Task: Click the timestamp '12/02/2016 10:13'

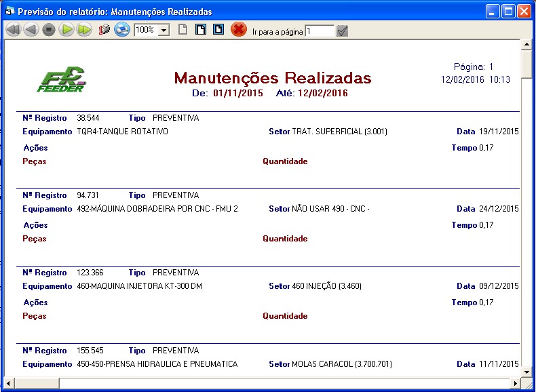Action: point(476,79)
